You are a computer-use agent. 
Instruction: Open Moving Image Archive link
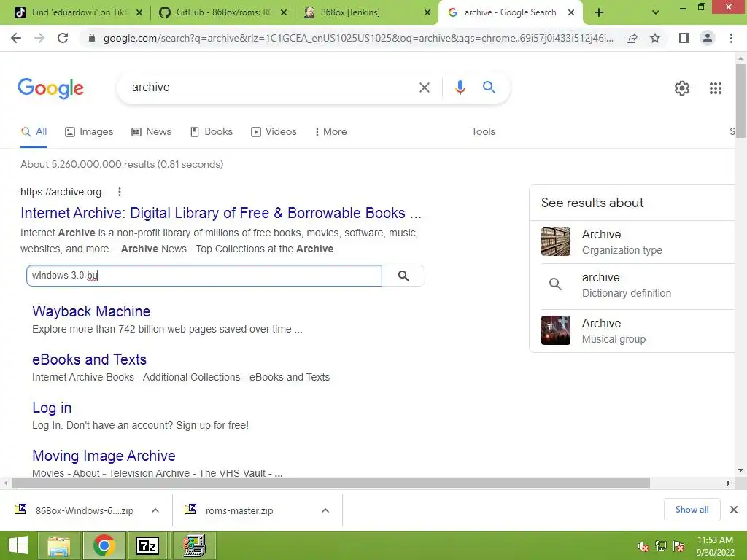[104, 456]
